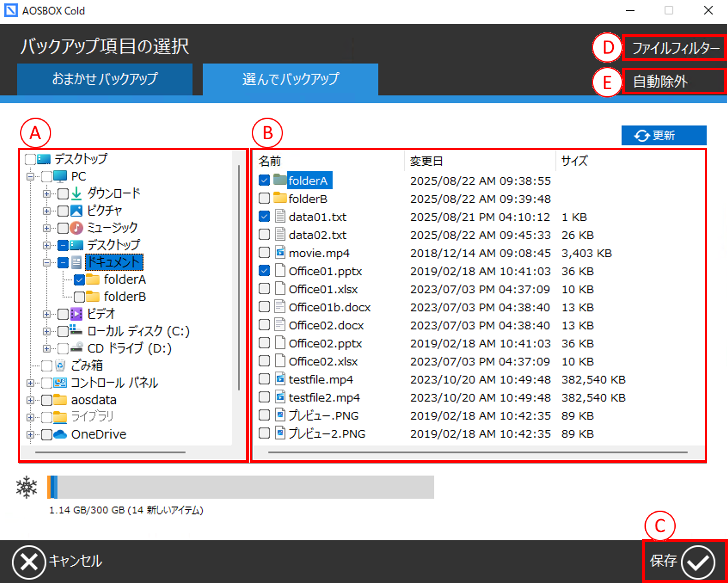Check the folderB checkbox in file list
This screenshot has height=583, width=728.
tap(264, 198)
